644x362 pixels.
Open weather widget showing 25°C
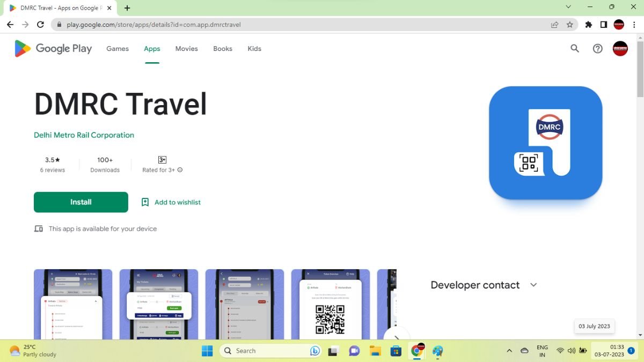[x=33, y=351]
